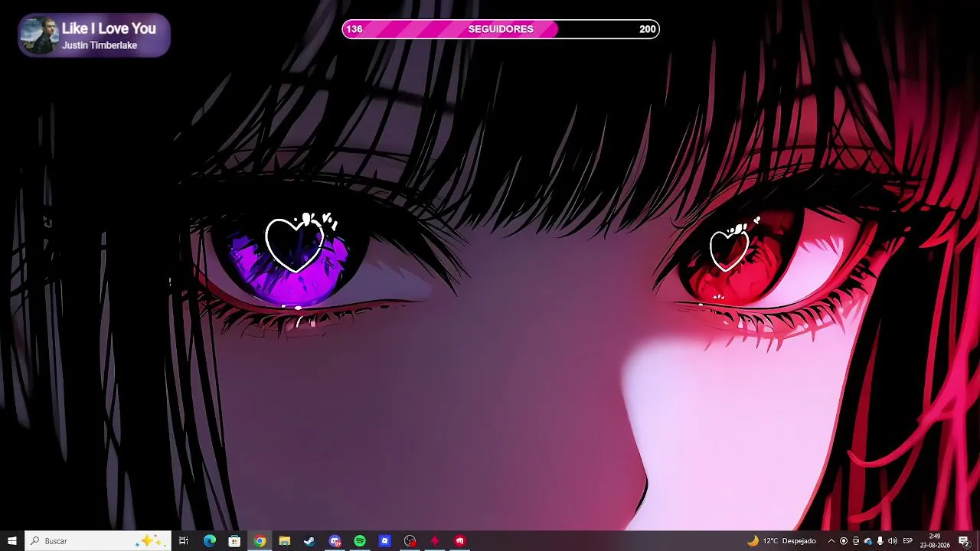The width and height of the screenshot is (980, 551).
Task: Open Discord from the taskbar
Action: click(335, 541)
